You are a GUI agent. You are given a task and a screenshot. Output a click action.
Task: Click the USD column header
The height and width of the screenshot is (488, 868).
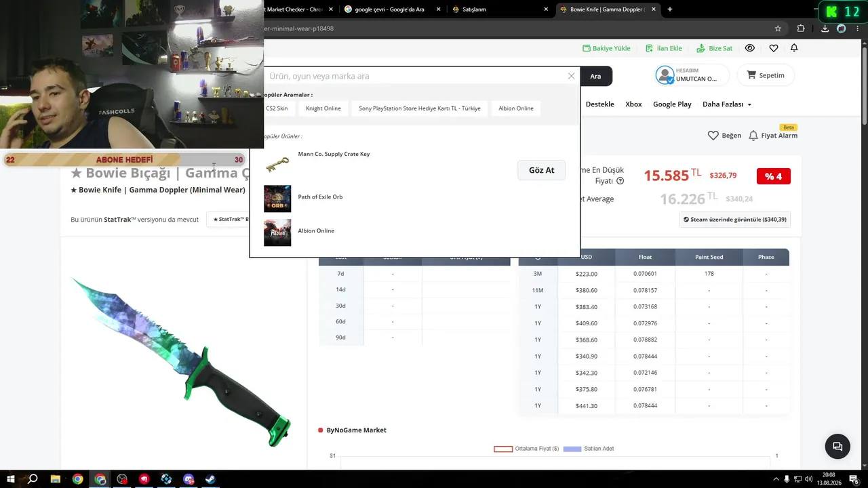coord(587,257)
